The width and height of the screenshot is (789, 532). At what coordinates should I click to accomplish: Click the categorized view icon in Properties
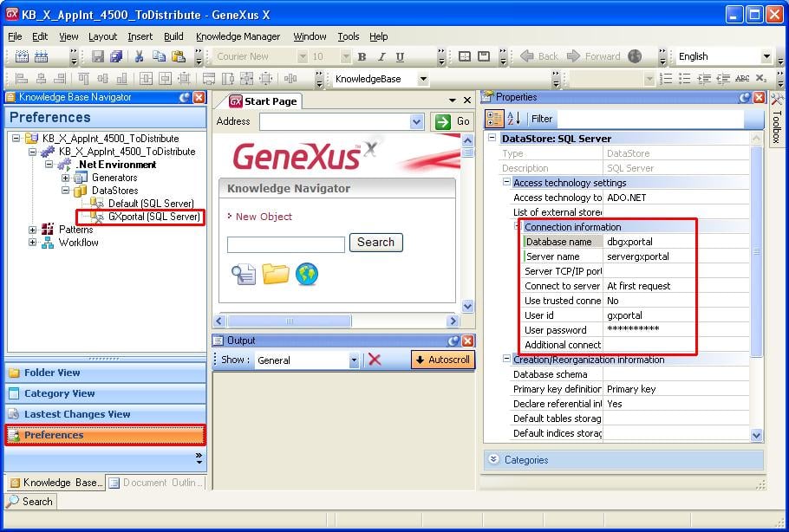click(494, 119)
